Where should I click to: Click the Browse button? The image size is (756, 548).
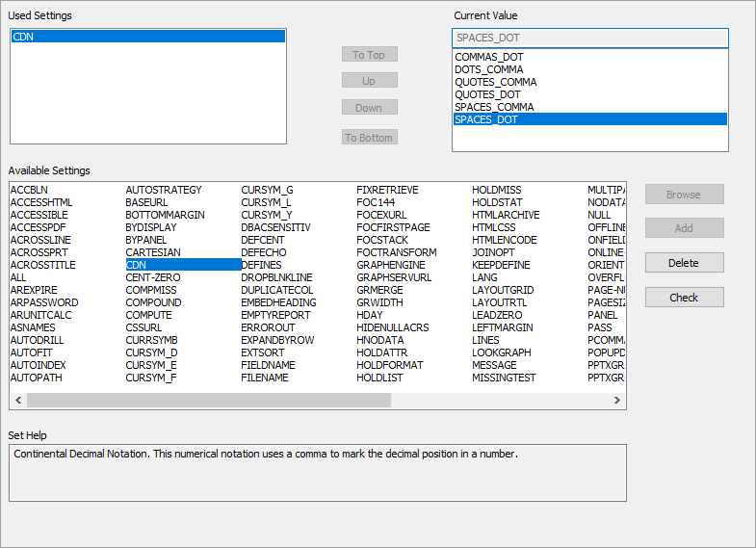tap(684, 195)
